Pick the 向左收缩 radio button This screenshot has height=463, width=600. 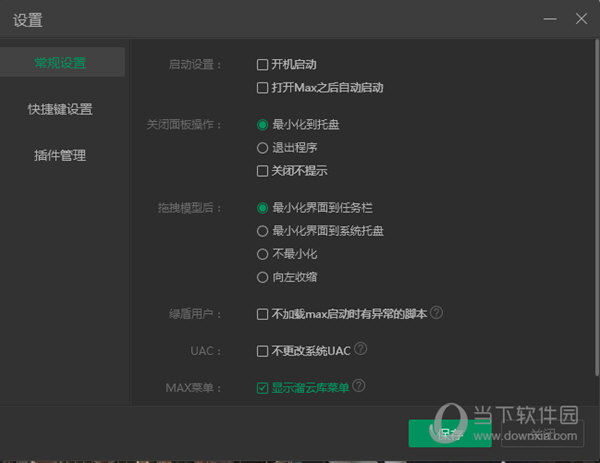click(x=262, y=277)
